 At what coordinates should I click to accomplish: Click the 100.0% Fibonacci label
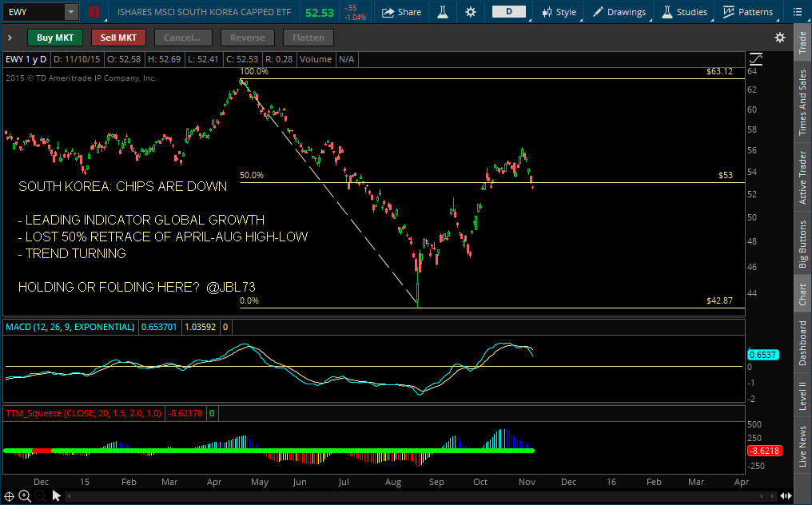[254, 71]
